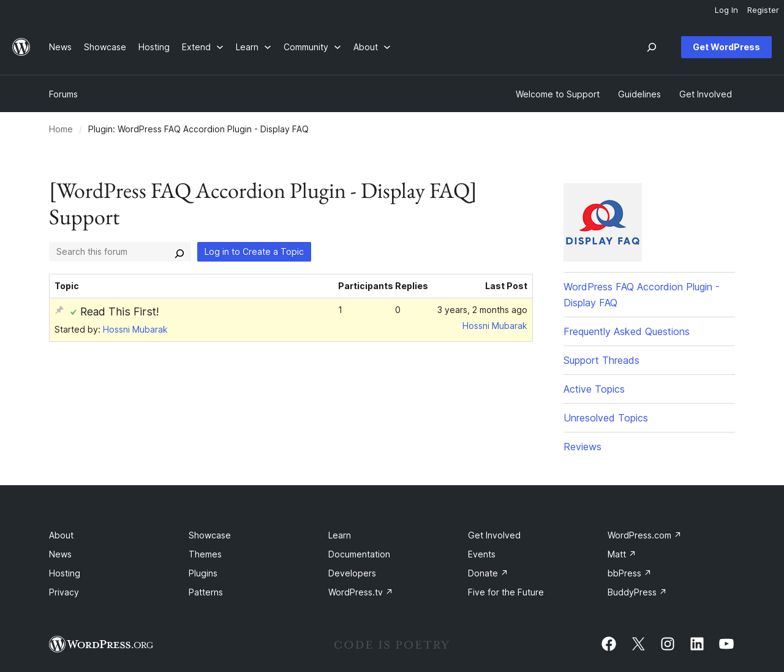784x672 pixels.
Task: Click the resolved green checkmark icon
Action: [x=73, y=312]
